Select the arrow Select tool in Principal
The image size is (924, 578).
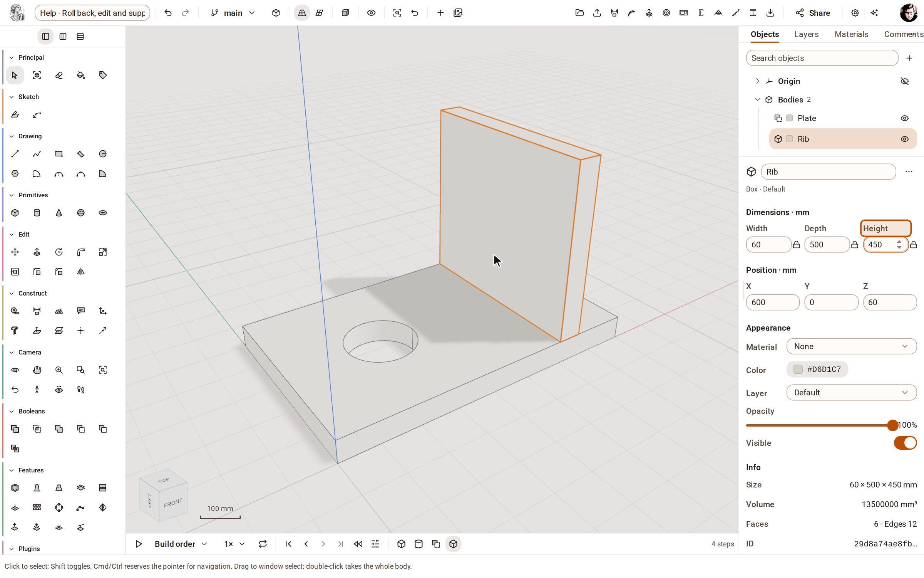tap(15, 75)
